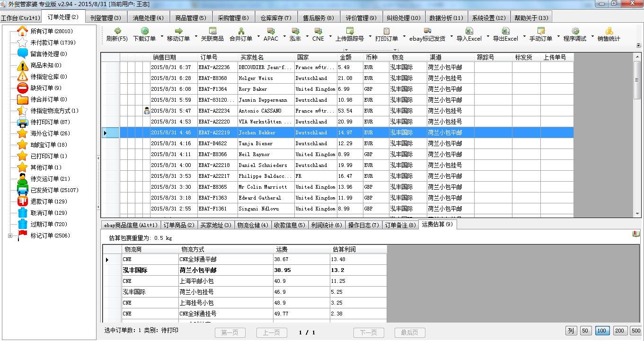
Task: Click the 销售统计 sales statistics icon
Action: (609, 34)
